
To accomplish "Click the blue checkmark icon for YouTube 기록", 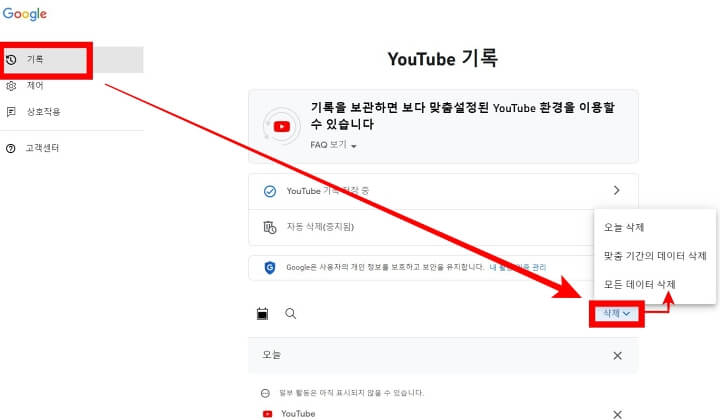I will (270, 191).
